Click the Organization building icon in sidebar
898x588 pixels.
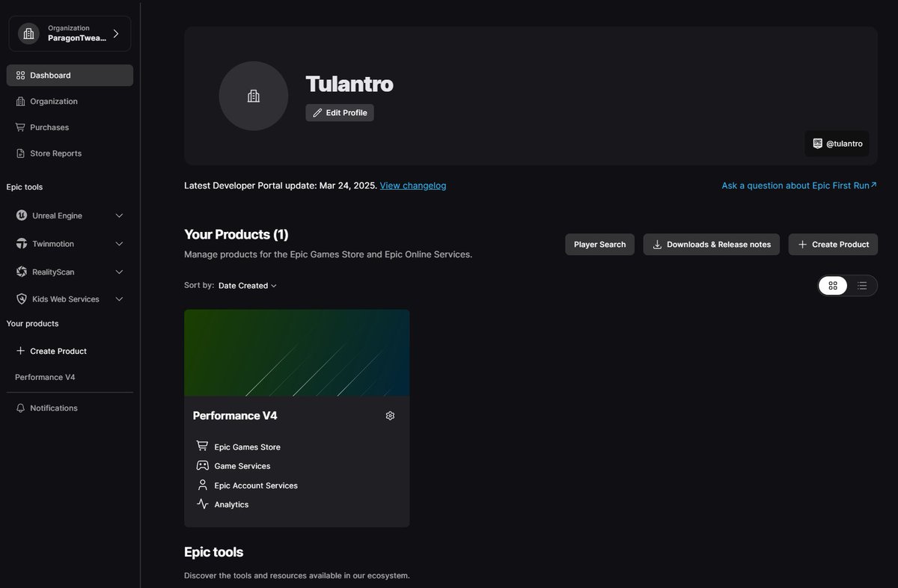pyautogui.click(x=20, y=102)
